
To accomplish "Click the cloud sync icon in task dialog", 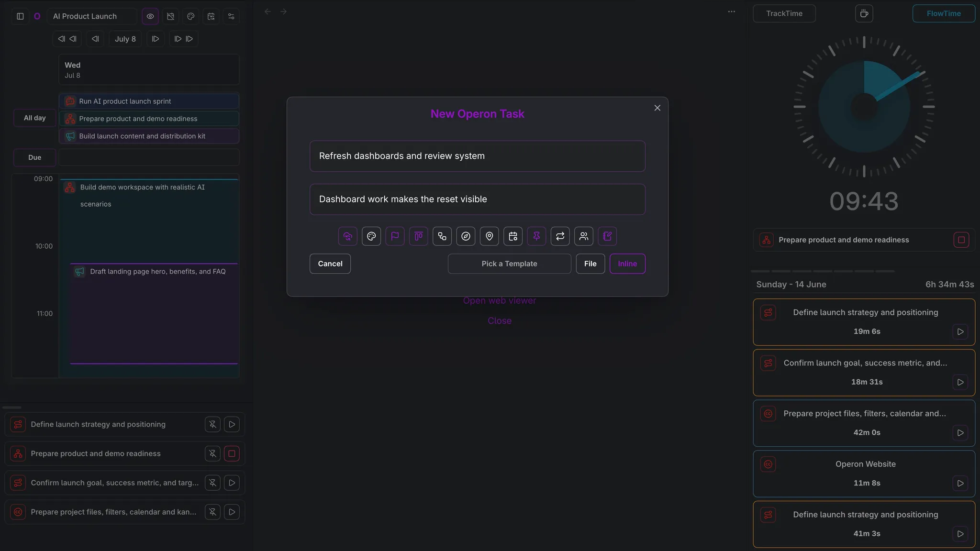I will (x=348, y=236).
